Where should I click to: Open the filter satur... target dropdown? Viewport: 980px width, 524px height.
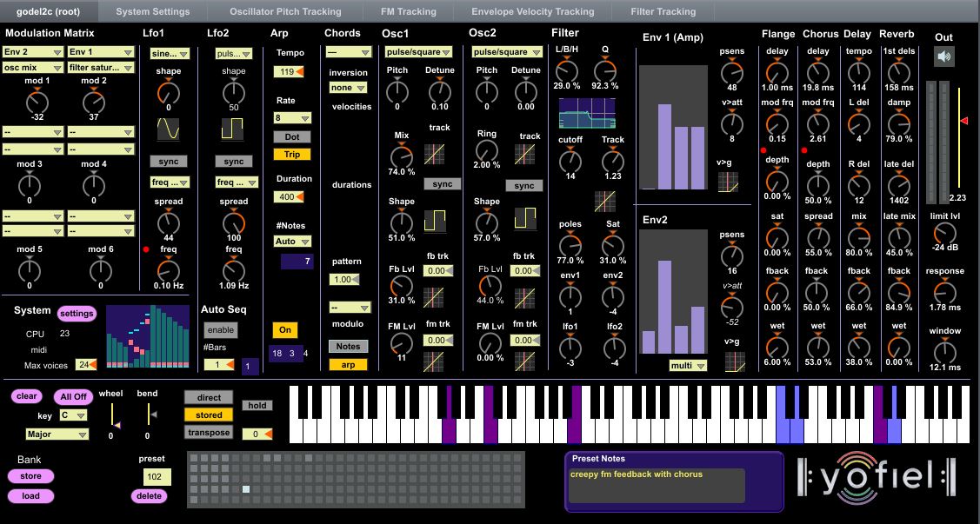(x=101, y=67)
